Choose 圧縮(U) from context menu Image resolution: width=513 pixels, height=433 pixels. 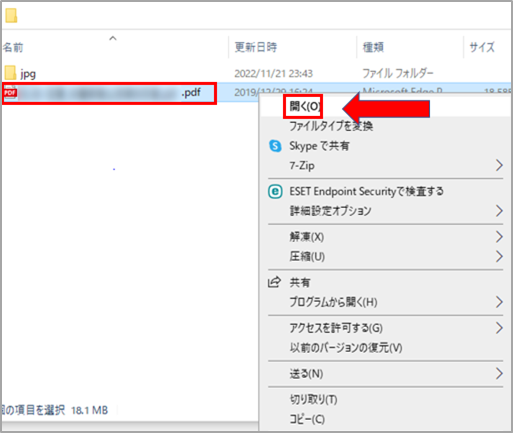[x=307, y=257]
